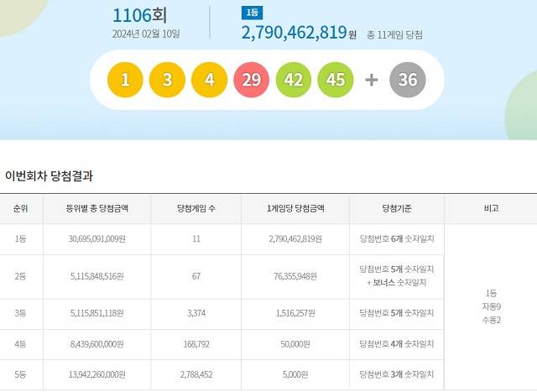Click the date 2024년 02월 10일

[146, 34]
